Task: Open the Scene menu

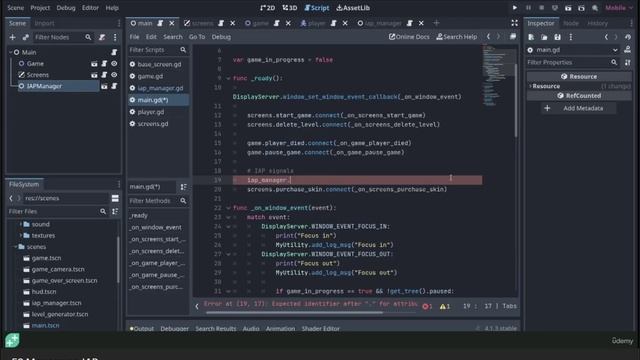Action: [16, 8]
